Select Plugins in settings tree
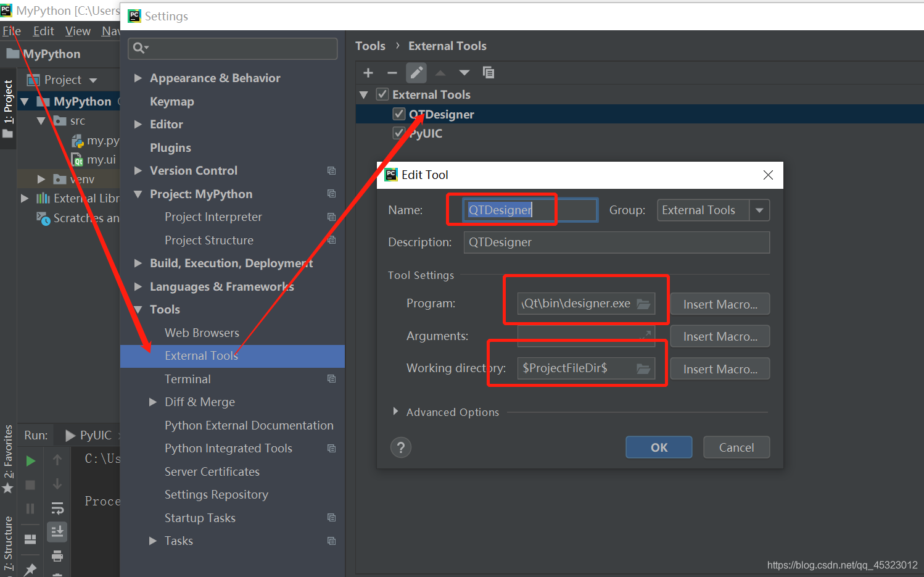The height and width of the screenshot is (577, 924). [x=170, y=147]
